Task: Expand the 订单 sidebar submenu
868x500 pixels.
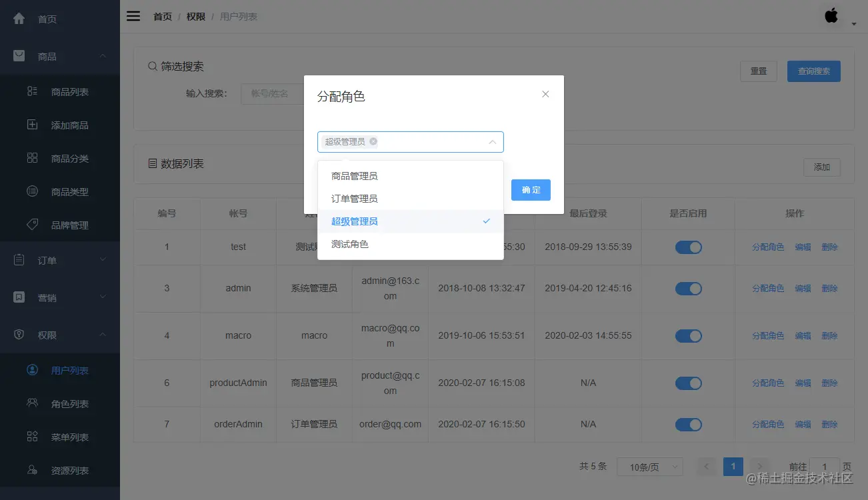Action: (x=60, y=260)
